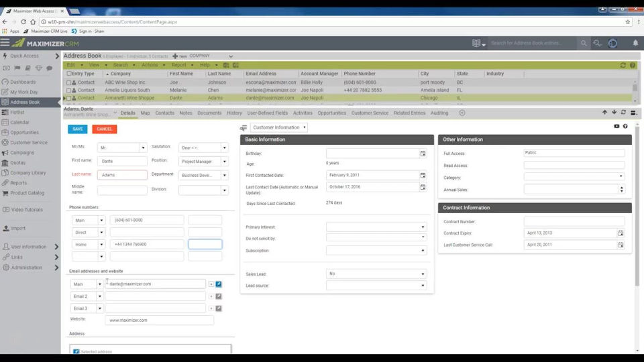Click the Last name input field
644x362 pixels.
tap(122, 175)
